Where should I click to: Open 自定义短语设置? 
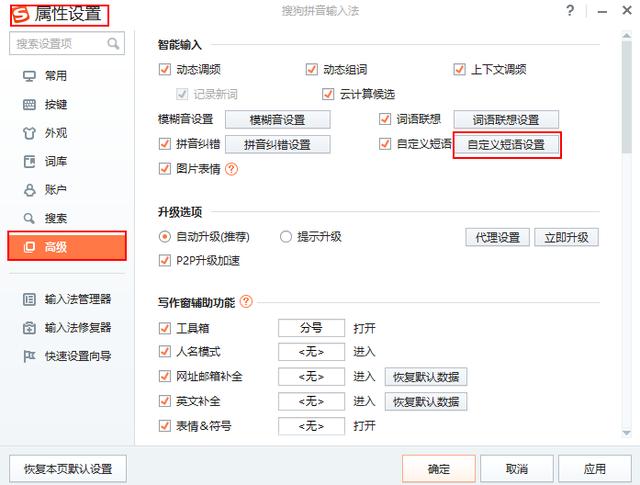(507, 145)
